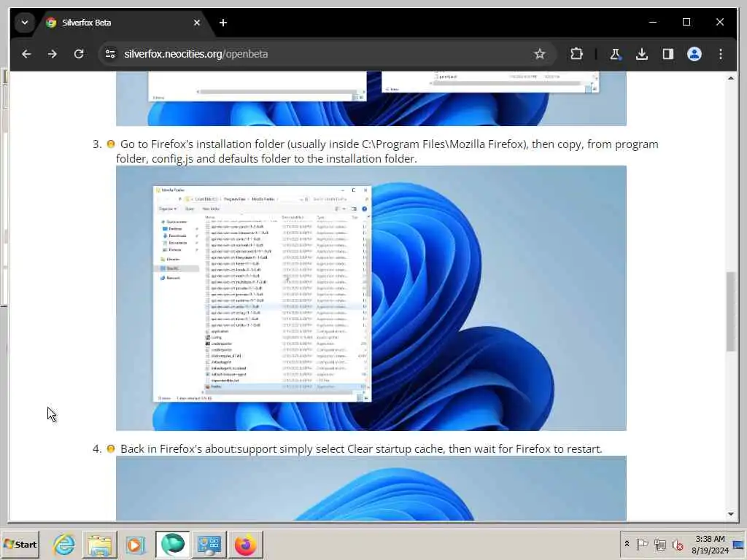Image resolution: width=747 pixels, height=560 pixels.
Task: Go back to the previous page
Action: [26, 54]
